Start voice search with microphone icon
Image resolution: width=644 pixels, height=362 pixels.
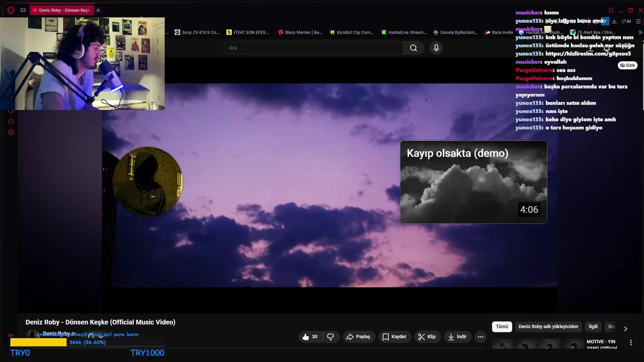point(436,48)
